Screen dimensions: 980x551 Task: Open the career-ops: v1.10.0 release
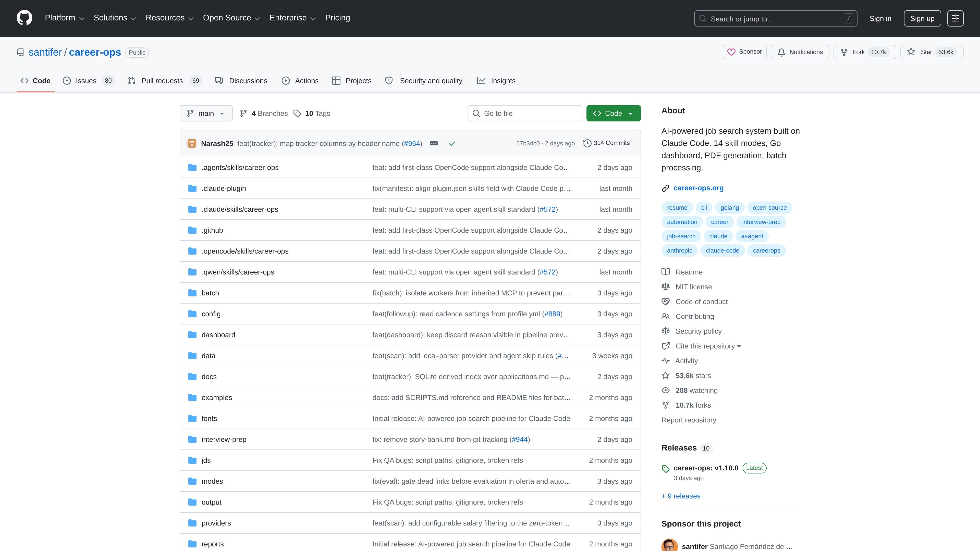(x=706, y=468)
